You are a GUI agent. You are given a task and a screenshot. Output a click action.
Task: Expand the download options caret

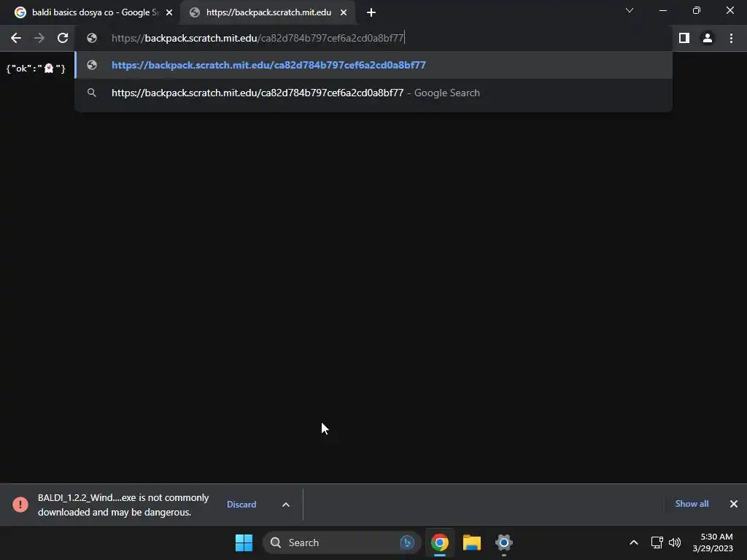(x=286, y=505)
